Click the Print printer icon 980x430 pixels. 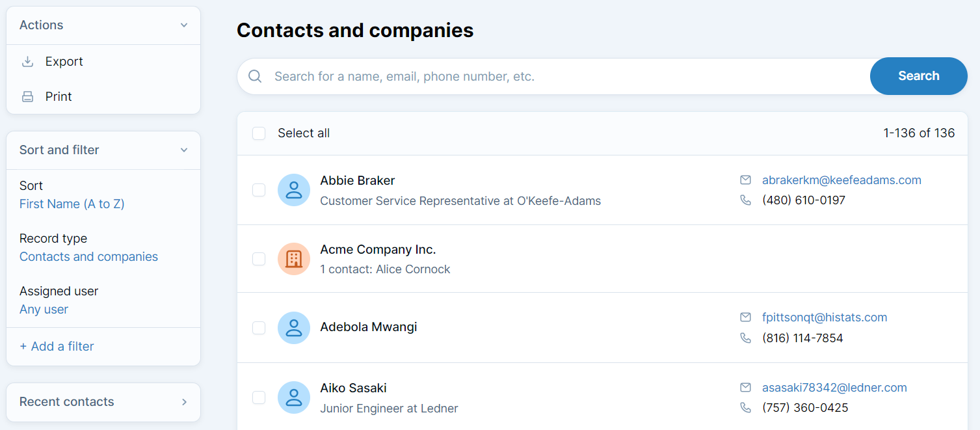27,97
